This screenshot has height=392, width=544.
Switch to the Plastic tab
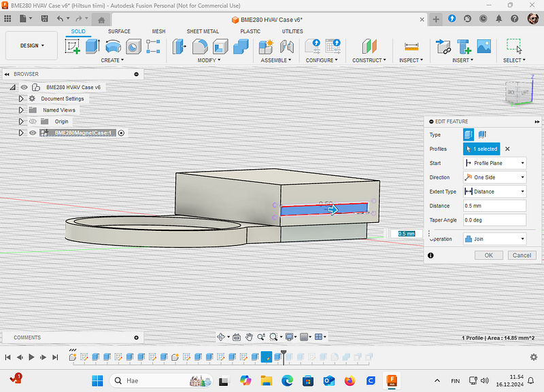pos(250,31)
